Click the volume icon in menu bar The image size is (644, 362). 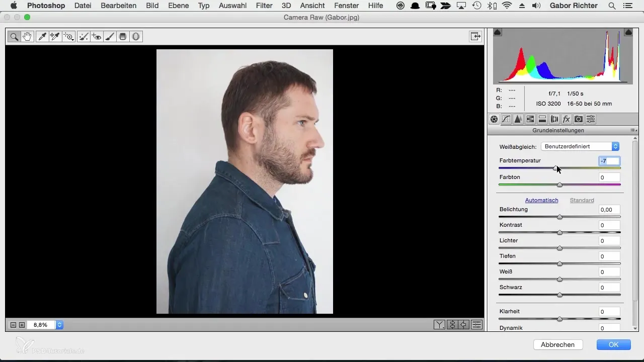click(x=537, y=6)
